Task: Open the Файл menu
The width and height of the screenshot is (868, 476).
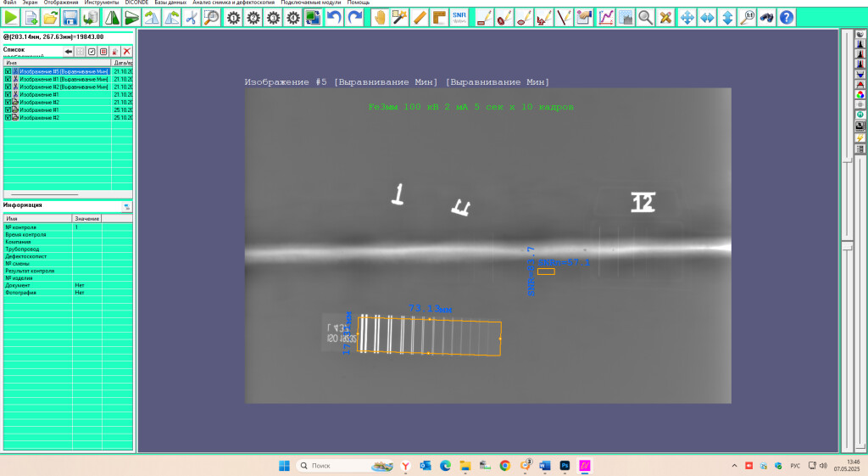Action: (10, 3)
